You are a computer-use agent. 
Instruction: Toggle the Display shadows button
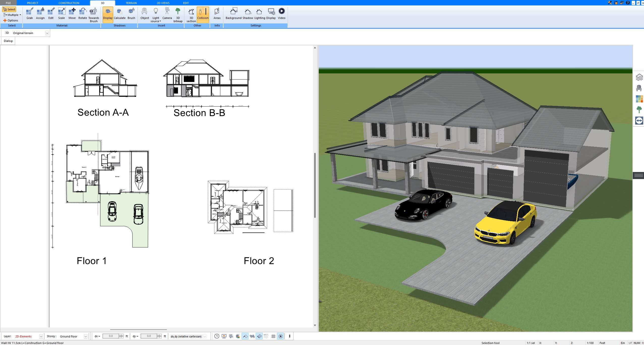pos(108,15)
